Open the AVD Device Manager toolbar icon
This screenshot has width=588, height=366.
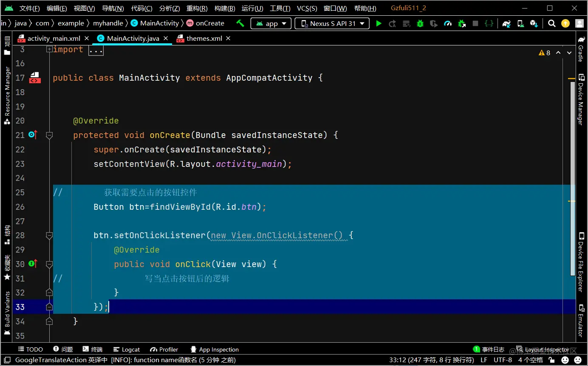(x=520, y=23)
